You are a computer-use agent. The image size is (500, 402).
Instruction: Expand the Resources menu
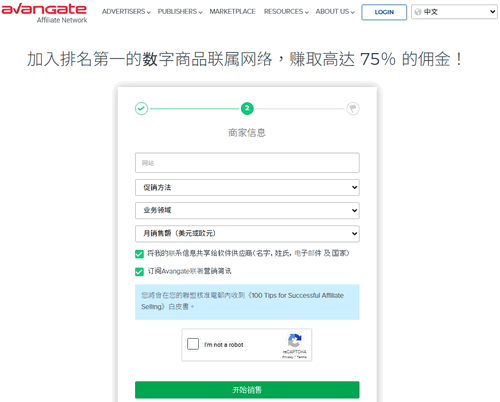pos(286,12)
